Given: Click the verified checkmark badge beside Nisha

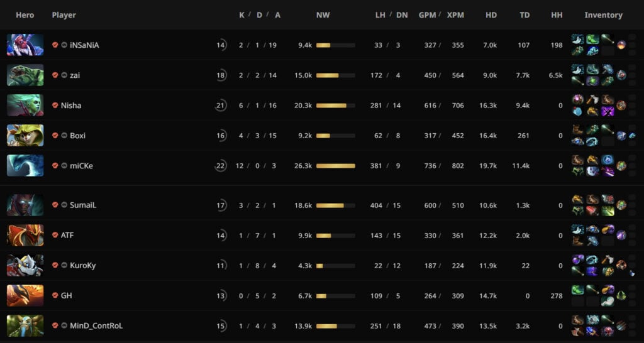Looking at the screenshot, I should [x=55, y=106].
